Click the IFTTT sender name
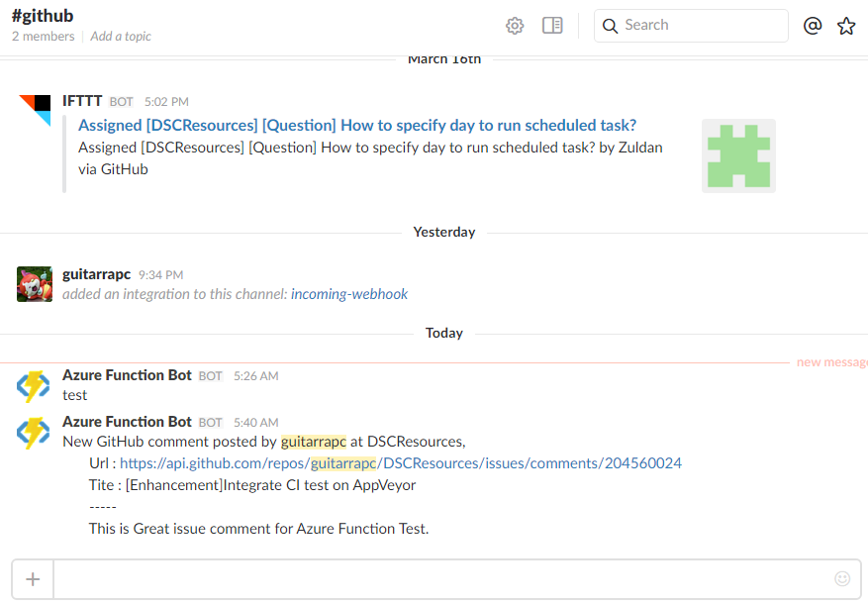868x603 pixels. click(82, 101)
